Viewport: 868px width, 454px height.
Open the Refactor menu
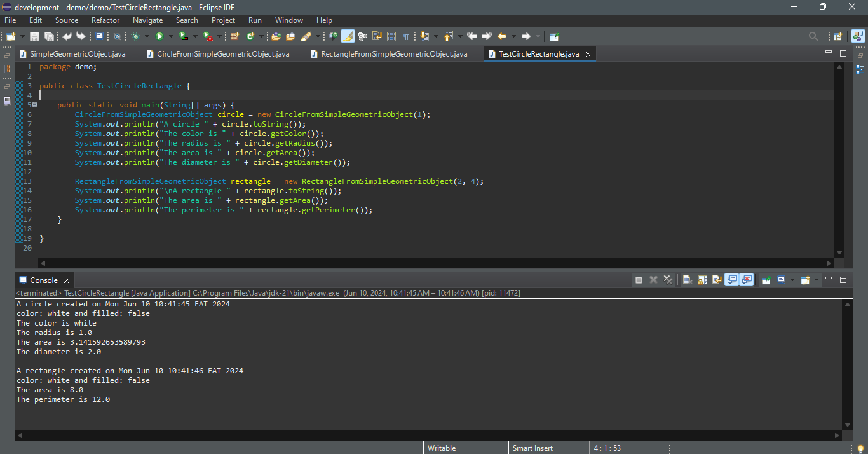coord(105,20)
